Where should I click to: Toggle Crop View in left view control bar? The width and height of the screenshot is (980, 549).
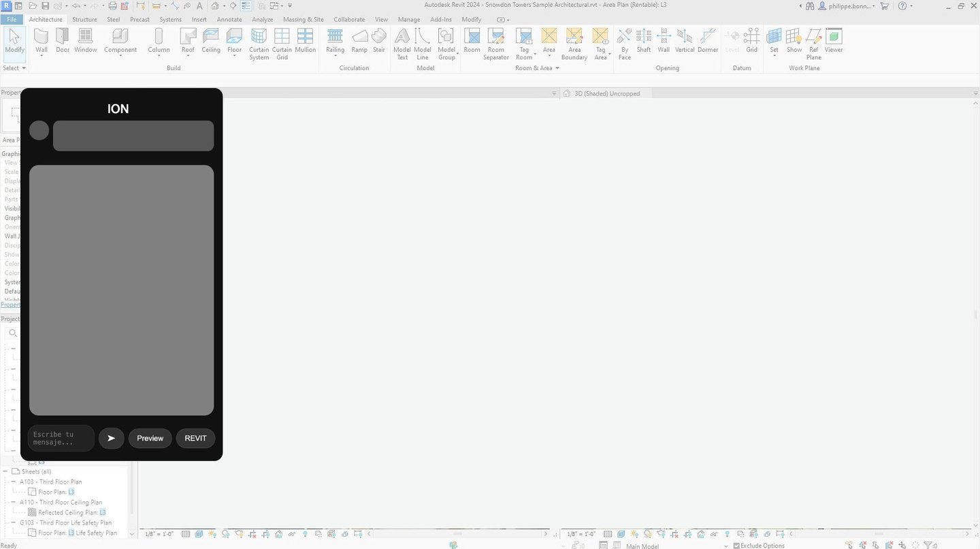click(x=252, y=534)
